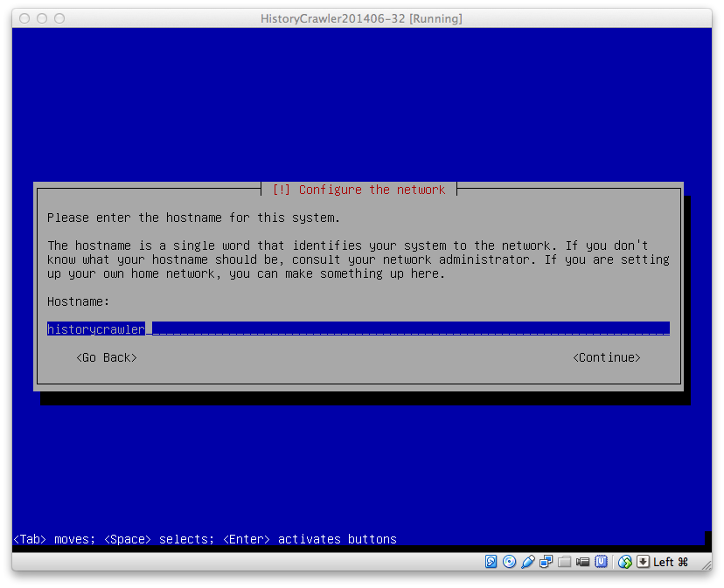Image resolution: width=724 pixels, height=588 pixels.
Task: Click the mouse integration globe icon
Action: (625, 562)
